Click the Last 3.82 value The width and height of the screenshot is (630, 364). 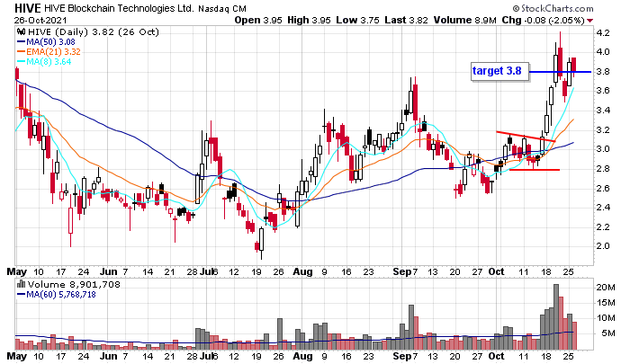[x=406, y=20]
